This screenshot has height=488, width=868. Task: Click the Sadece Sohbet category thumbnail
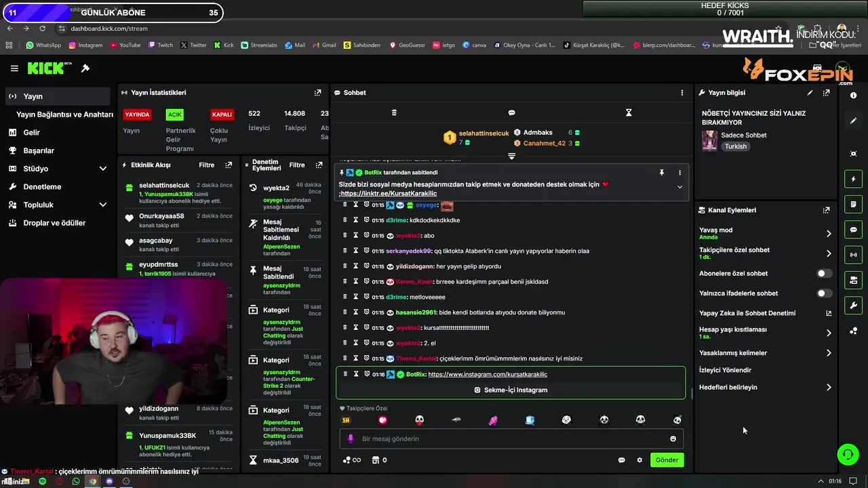[709, 140]
